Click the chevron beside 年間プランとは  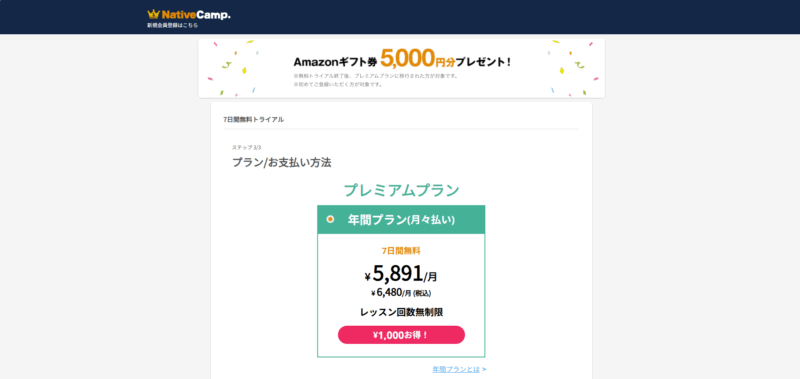[484, 369]
